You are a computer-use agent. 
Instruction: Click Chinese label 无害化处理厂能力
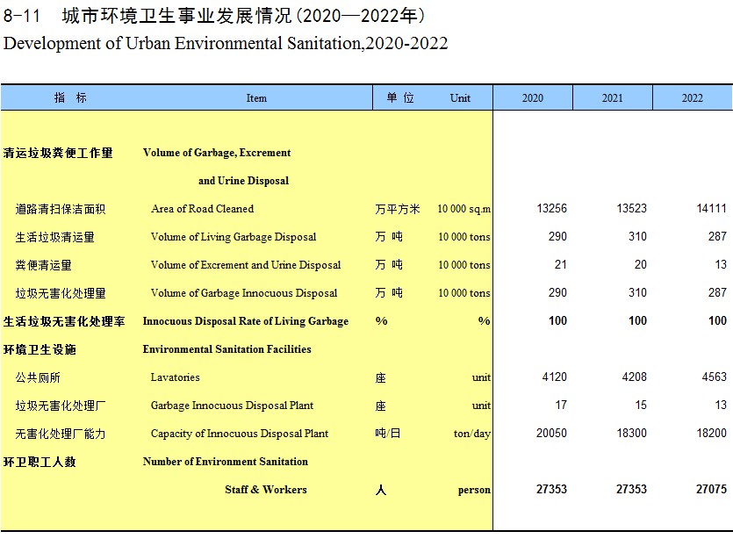tap(61, 434)
